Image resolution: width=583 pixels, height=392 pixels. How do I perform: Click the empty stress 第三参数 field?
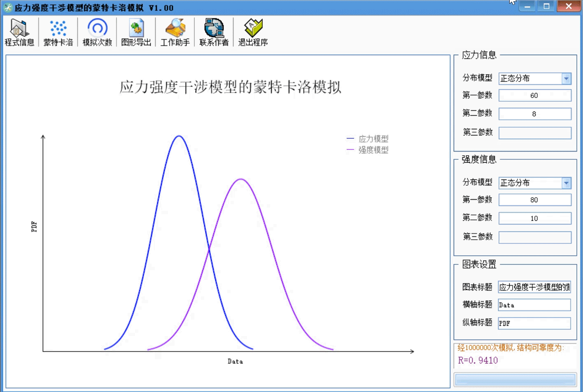click(535, 133)
